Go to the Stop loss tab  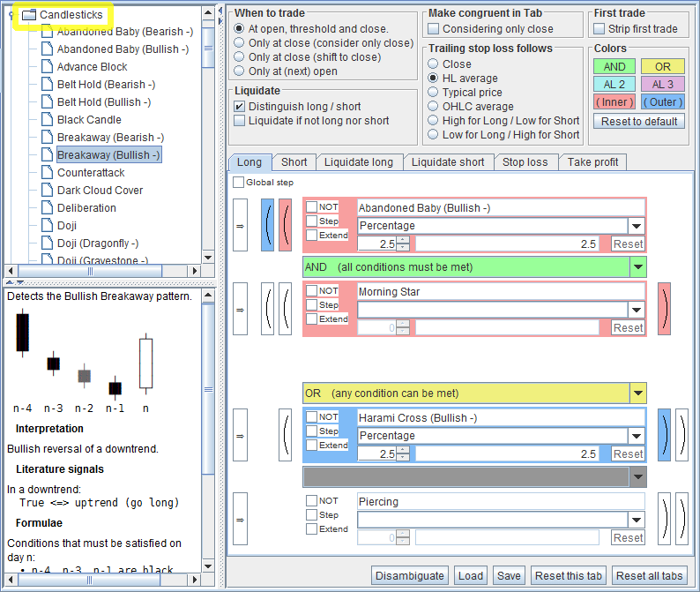pos(525,162)
